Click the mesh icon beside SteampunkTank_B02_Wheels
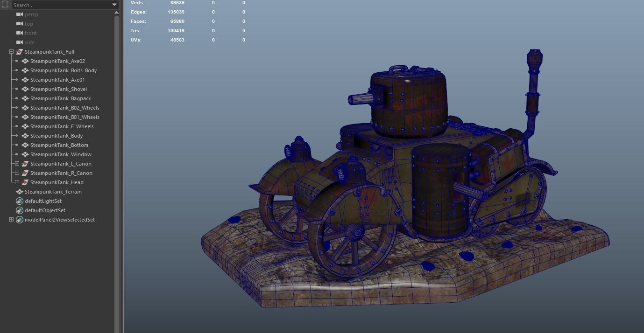644x333 pixels. 25,108
